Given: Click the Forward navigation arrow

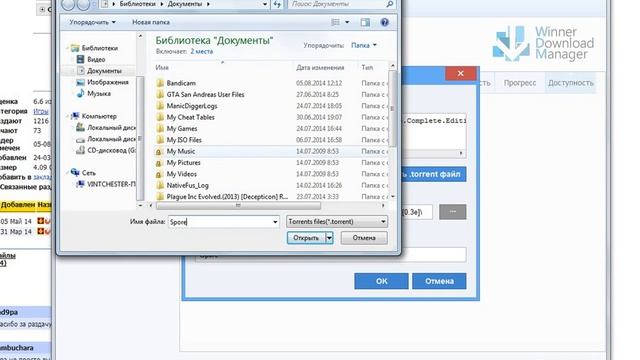Looking at the screenshot, I should 83,4.
